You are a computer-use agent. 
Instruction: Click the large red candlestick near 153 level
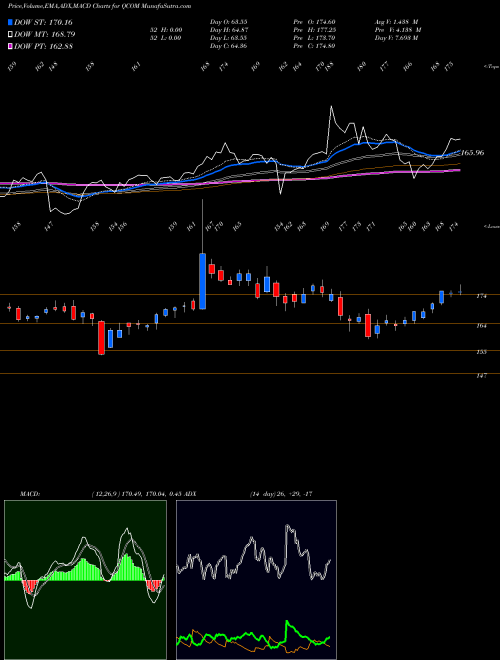coord(101,338)
